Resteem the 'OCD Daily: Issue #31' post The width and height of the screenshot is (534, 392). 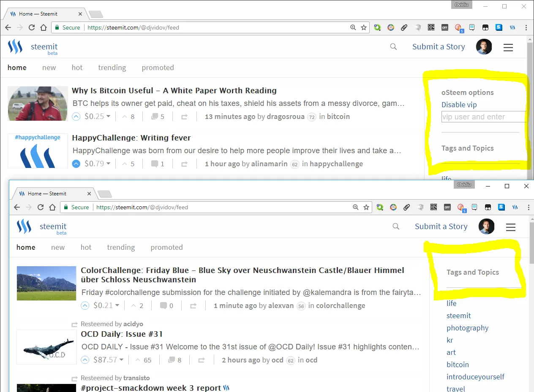(202, 360)
